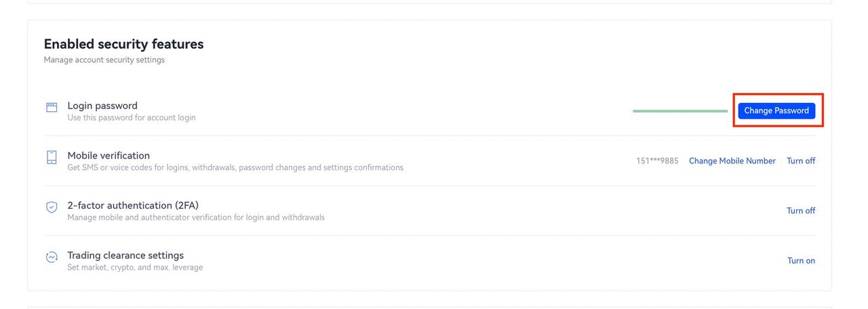This screenshot has width=868, height=309.
Task: Click the Mobile verification phone icon
Action: pyautogui.click(x=52, y=157)
